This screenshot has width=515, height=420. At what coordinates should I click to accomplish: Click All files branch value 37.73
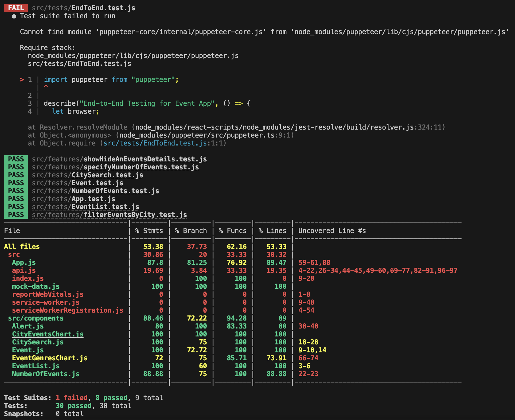point(197,247)
